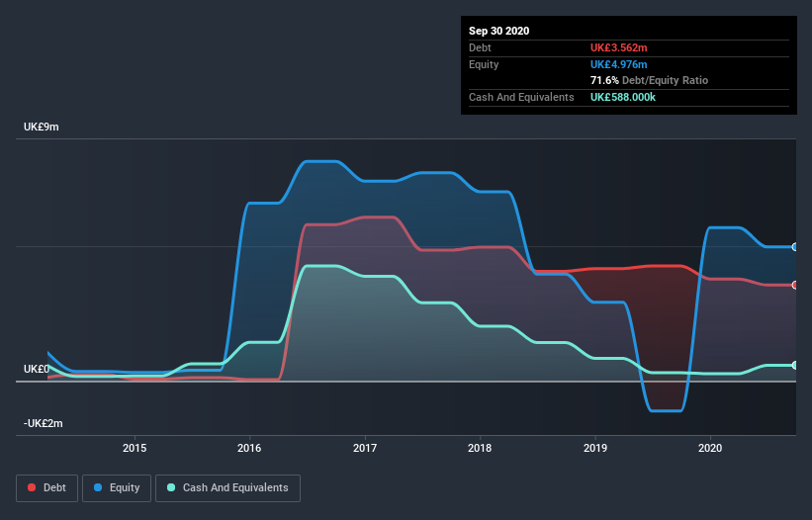Image resolution: width=812 pixels, height=520 pixels.
Task: Toggle the Equity series legend button
Action: 117,488
